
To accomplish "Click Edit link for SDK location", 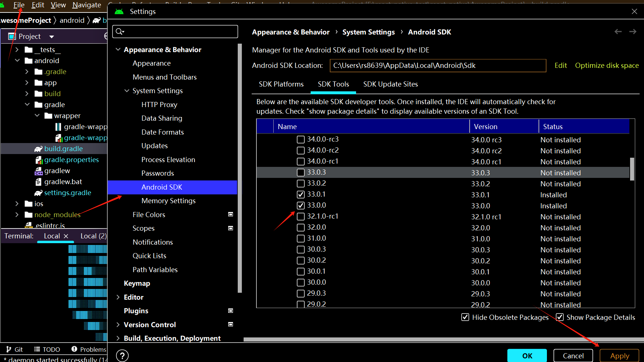I will (x=560, y=65).
